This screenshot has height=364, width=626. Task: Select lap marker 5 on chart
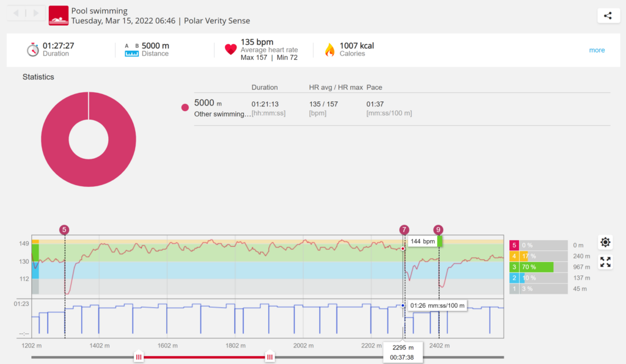[x=65, y=230]
